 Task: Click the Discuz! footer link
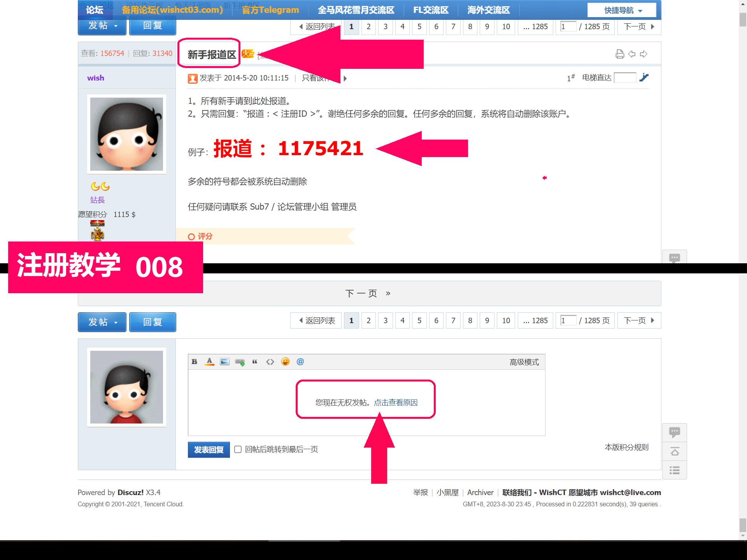pyautogui.click(x=131, y=492)
